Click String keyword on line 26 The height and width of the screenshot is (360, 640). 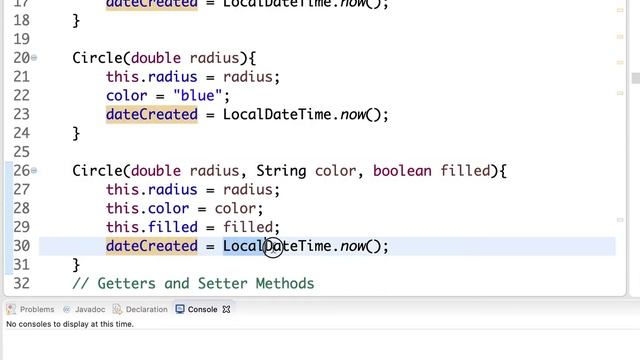(281, 171)
